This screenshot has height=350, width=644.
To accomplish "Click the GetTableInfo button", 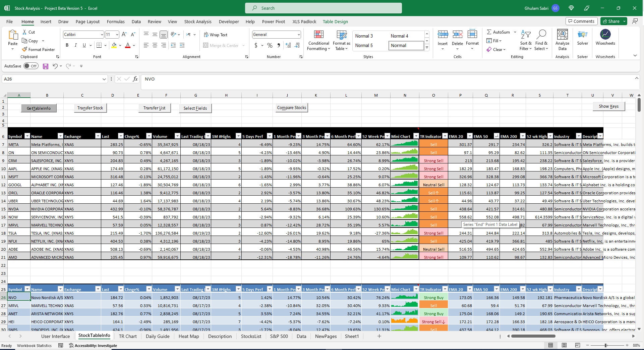I will coord(39,108).
